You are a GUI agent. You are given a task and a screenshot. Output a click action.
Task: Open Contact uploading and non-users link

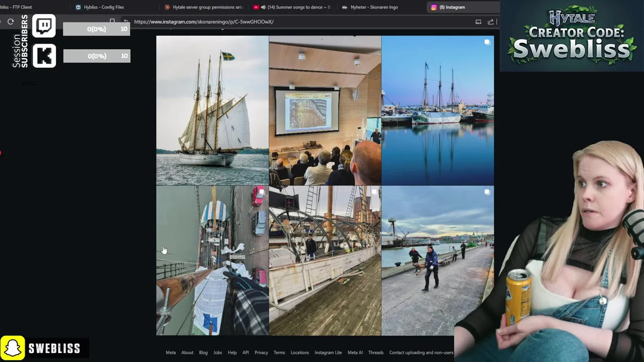point(421,352)
